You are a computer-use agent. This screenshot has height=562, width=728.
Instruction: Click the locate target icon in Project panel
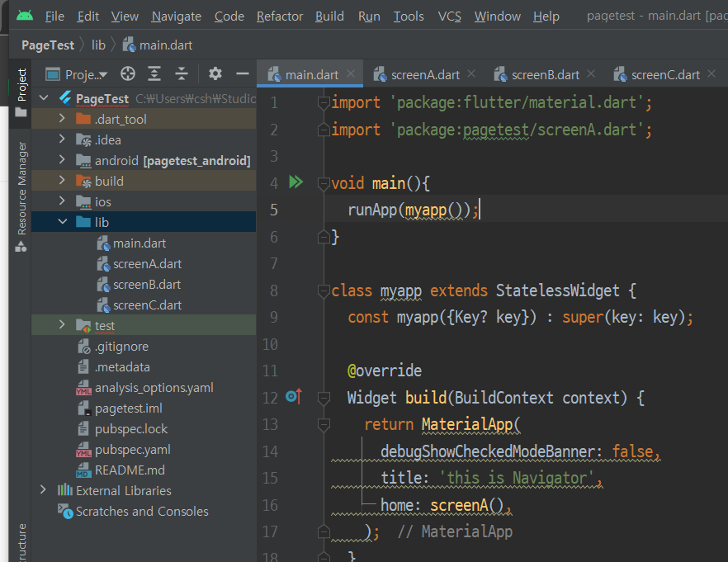pos(127,74)
